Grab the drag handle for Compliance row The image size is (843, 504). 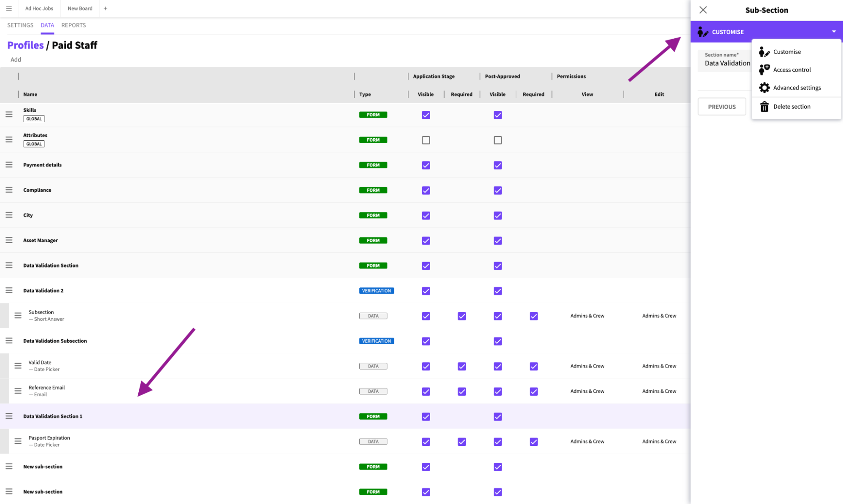[x=9, y=190]
